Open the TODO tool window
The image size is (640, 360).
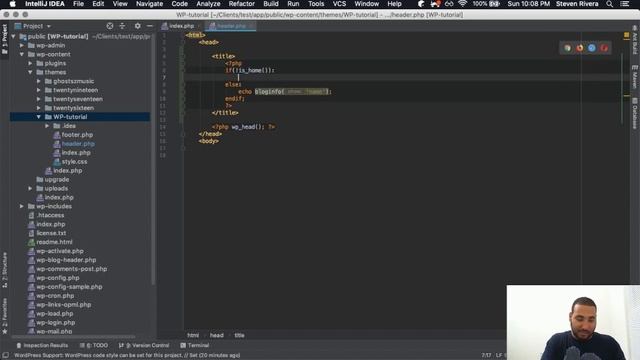[94, 345]
